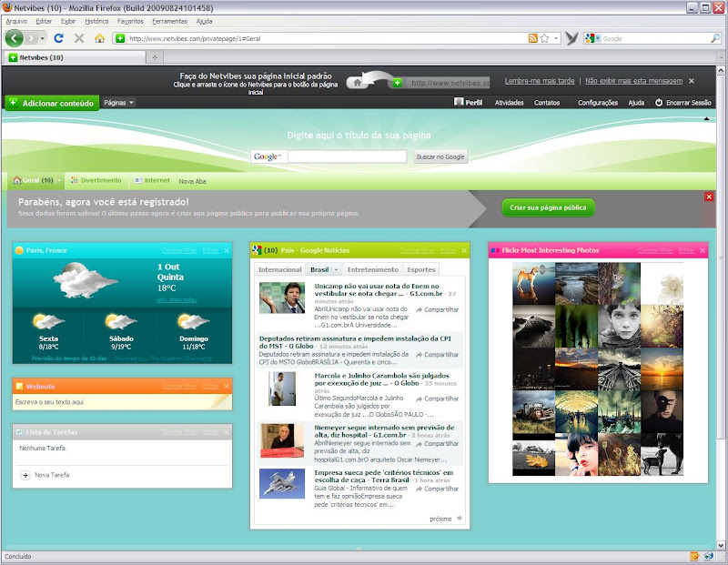Bookmark this page with the star icon
Viewport: 728px width, 565px height.
pos(544,38)
